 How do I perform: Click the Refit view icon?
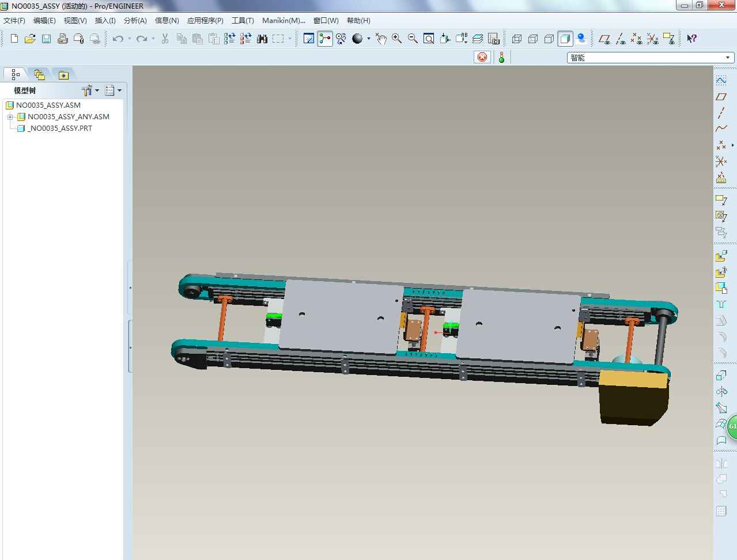coord(429,39)
